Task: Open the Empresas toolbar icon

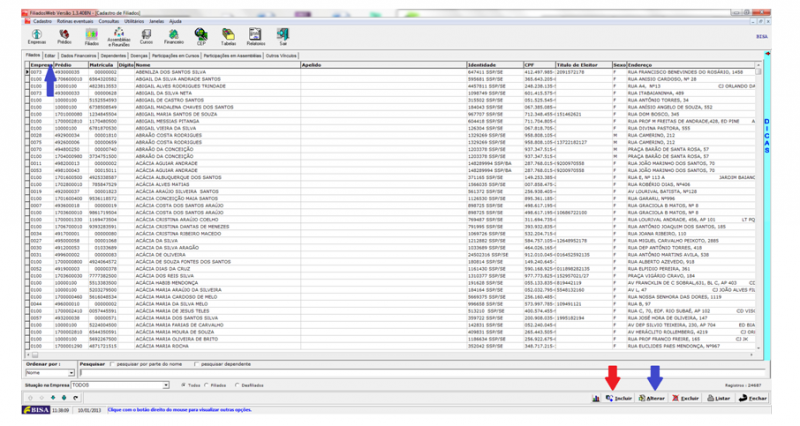Action: [x=36, y=37]
